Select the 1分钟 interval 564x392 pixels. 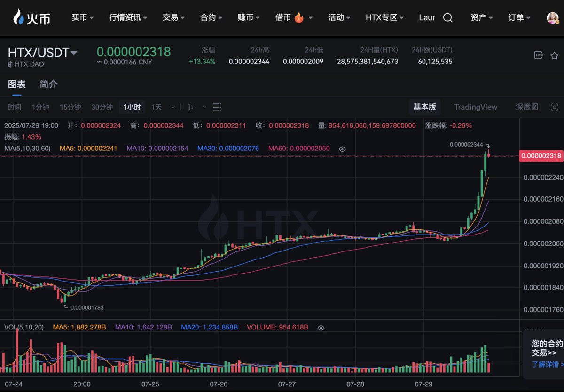[40, 107]
